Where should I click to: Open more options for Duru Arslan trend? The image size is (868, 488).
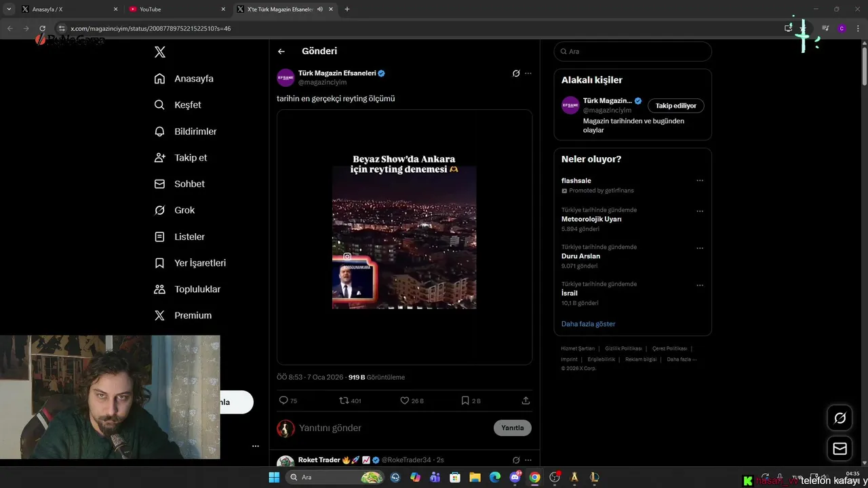(x=700, y=248)
